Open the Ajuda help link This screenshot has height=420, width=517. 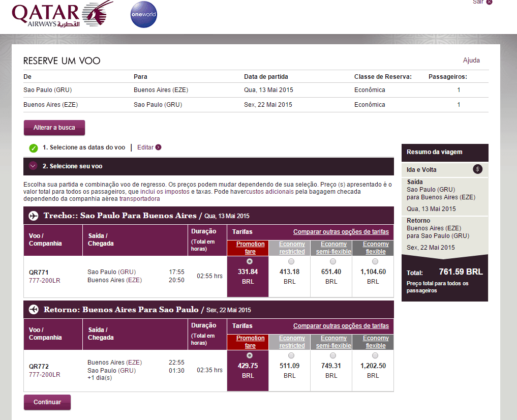pyautogui.click(x=471, y=60)
